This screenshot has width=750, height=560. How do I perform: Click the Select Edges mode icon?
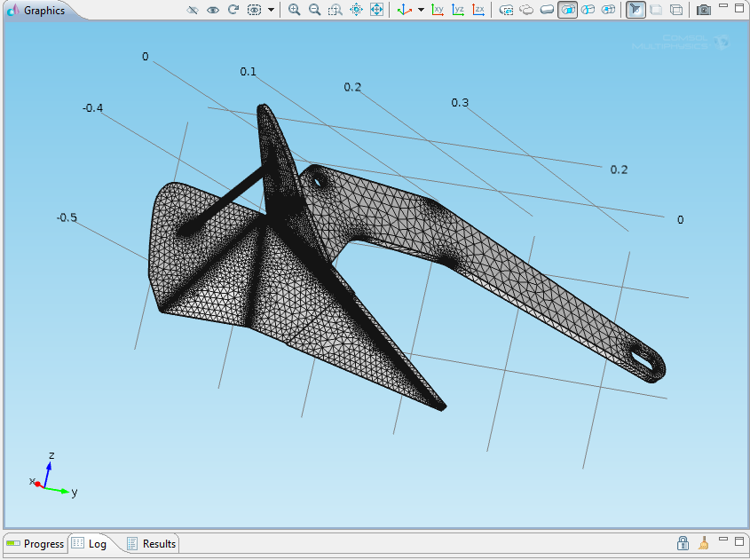coord(588,10)
